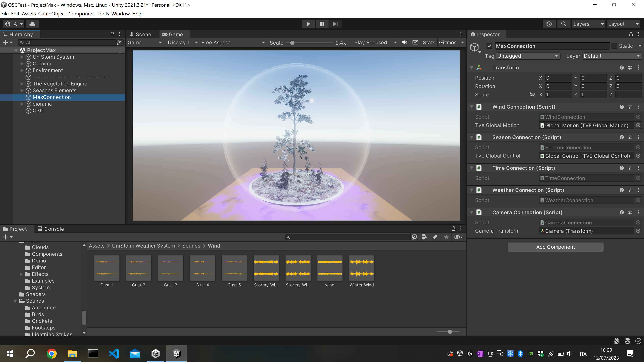The width and height of the screenshot is (644, 362).
Task: Open the ProjectMax scene options menu
Action: (x=120, y=50)
